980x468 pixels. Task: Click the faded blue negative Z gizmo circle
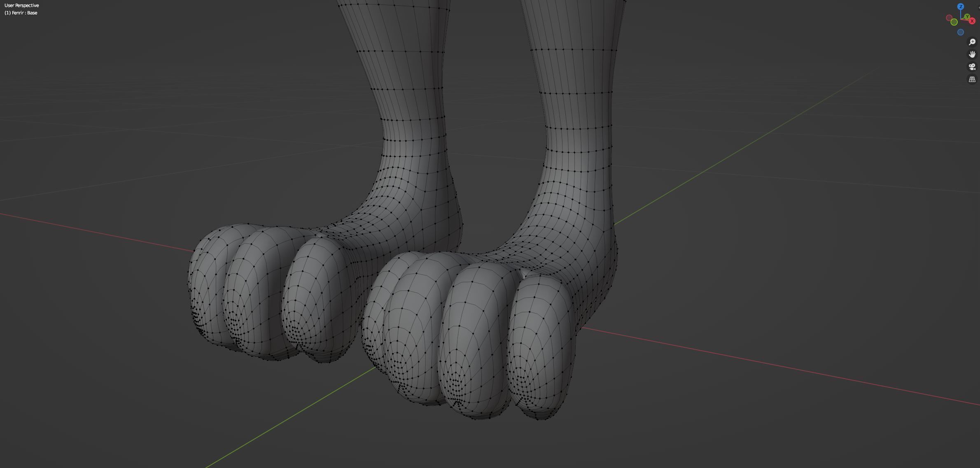(961, 32)
